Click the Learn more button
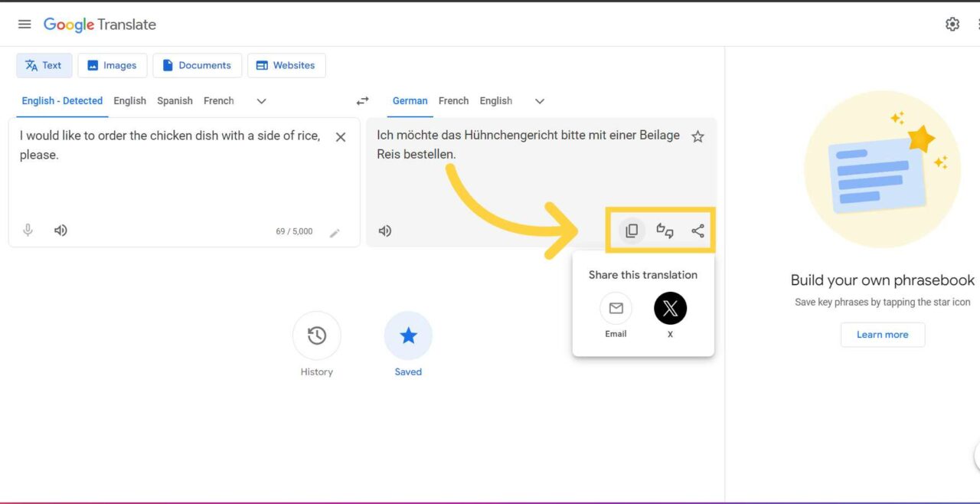This screenshot has height=504, width=980. (x=882, y=335)
